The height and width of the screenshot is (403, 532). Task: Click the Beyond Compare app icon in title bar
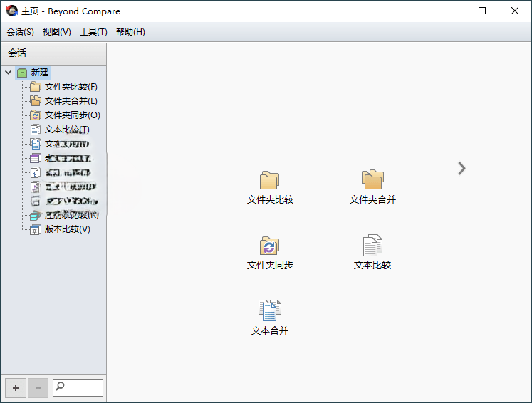[x=12, y=11]
